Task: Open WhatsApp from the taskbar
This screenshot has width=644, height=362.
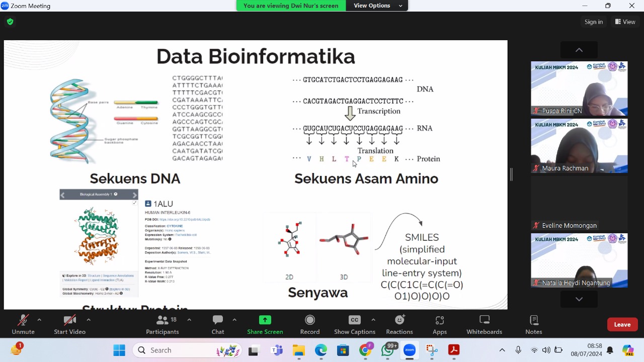Action: (388, 350)
